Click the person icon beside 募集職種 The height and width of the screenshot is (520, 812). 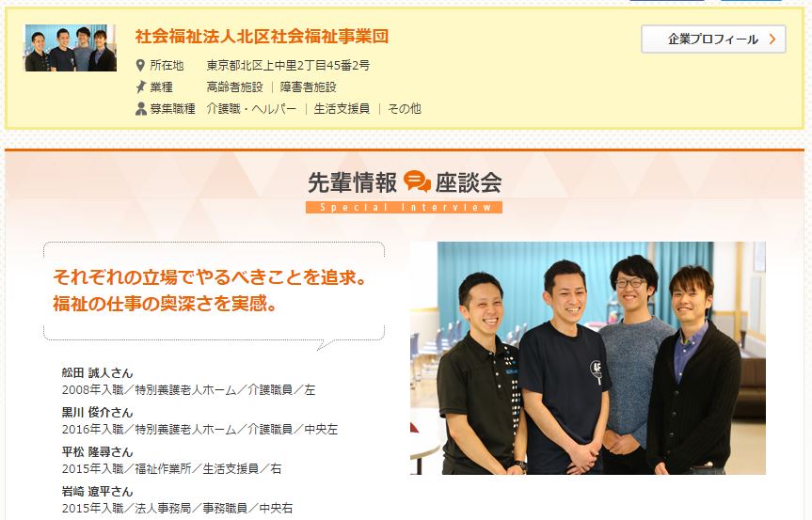[x=140, y=109]
